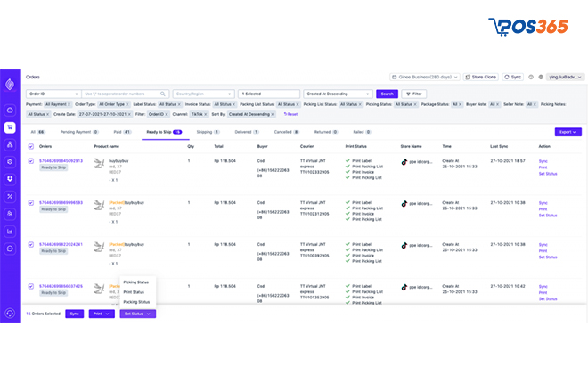Click the search magnifier in order number field
Image resolution: width=588 pixels, height=392 pixels.
coord(164,94)
